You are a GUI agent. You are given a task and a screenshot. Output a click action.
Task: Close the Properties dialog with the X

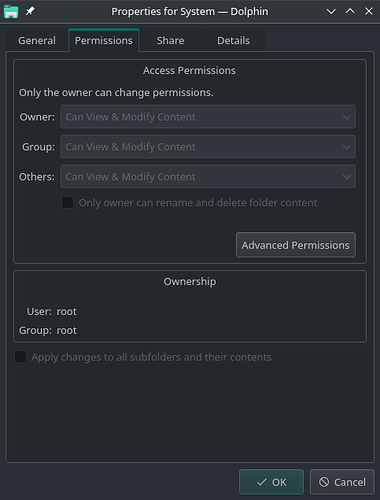pos(369,11)
